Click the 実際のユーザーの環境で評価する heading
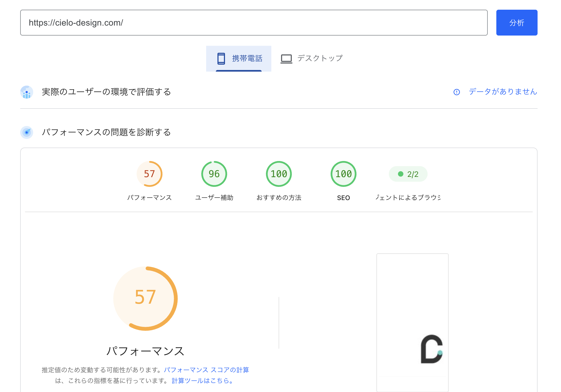 106,92
